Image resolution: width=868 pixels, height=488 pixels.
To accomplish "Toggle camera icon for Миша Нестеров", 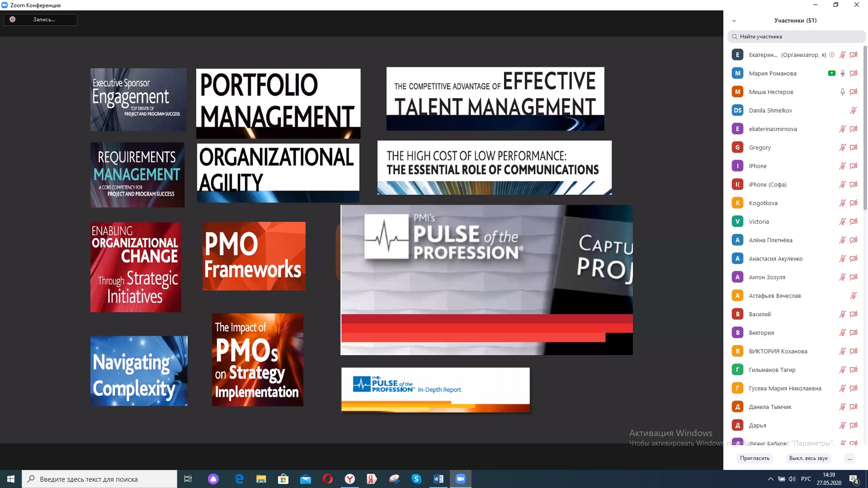I will pyautogui.click(x=854, y=92).
